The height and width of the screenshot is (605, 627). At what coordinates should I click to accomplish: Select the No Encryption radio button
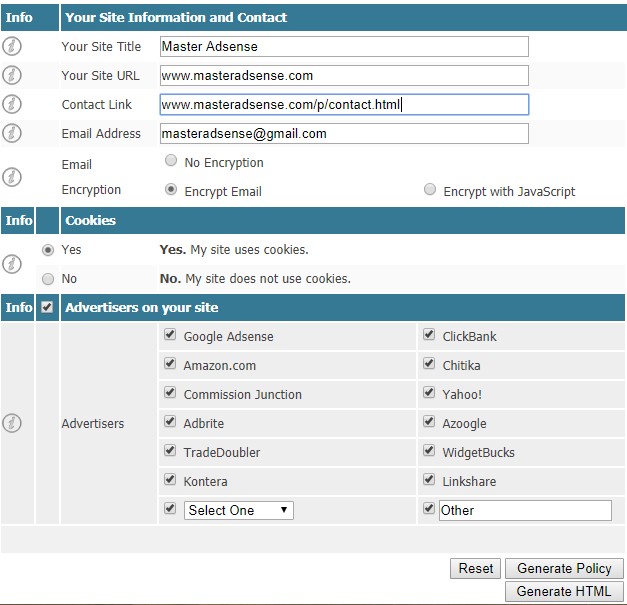[x=171, y=160]
